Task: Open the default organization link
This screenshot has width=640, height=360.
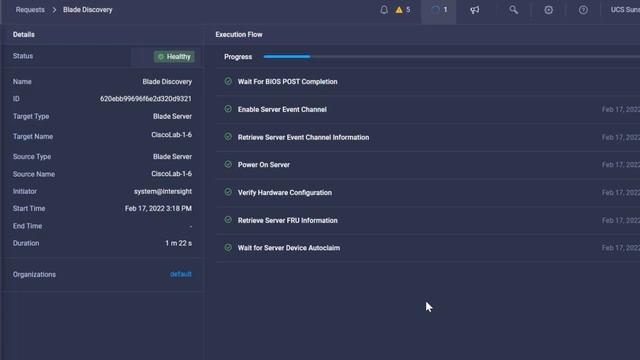Action: tap(181, 274)
